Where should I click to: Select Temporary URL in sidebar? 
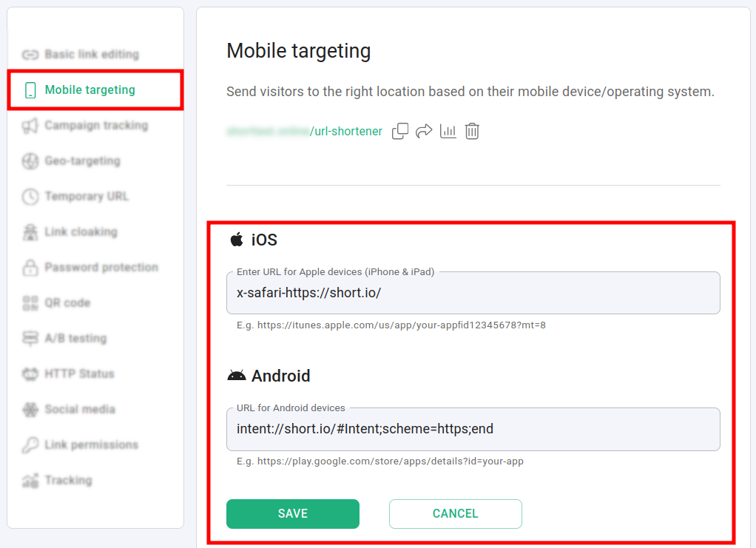(x=86, y=197)
